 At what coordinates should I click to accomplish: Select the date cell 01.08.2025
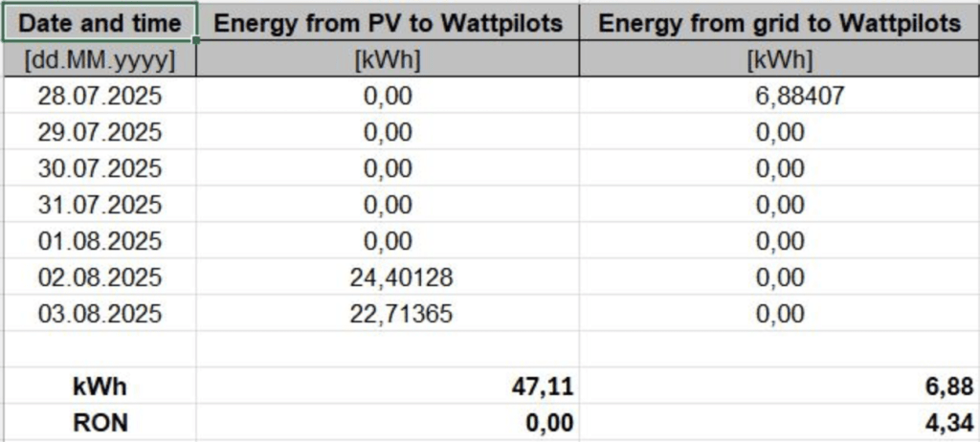pos(100,241)
